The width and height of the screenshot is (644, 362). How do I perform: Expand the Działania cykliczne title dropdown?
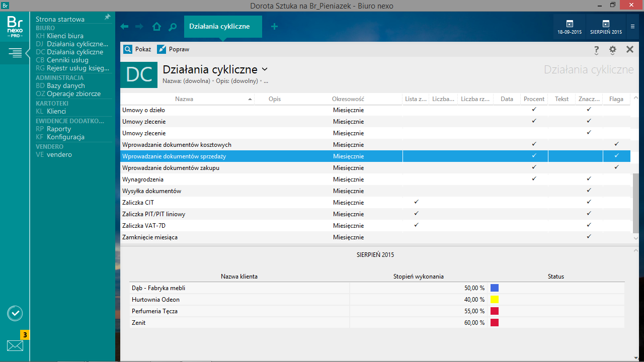265,69
